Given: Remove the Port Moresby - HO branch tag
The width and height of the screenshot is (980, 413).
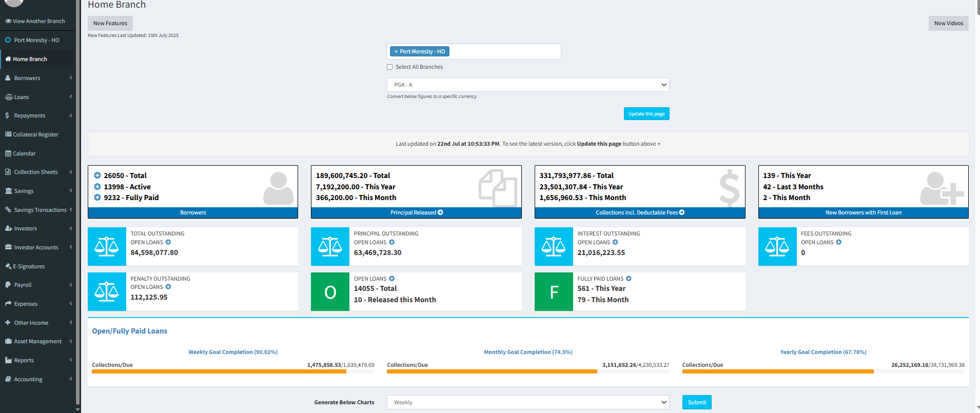Looking at the screenshot, I should pos(396,52).
